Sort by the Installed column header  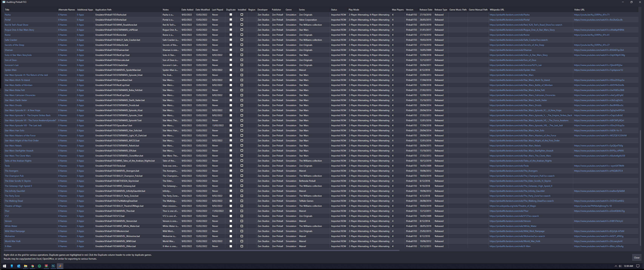click(x=242, y=10)
